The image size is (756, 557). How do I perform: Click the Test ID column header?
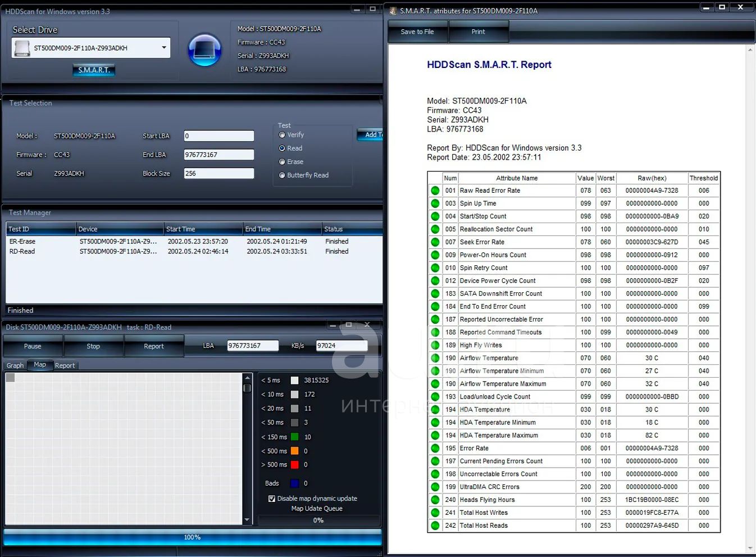(41, 229)
